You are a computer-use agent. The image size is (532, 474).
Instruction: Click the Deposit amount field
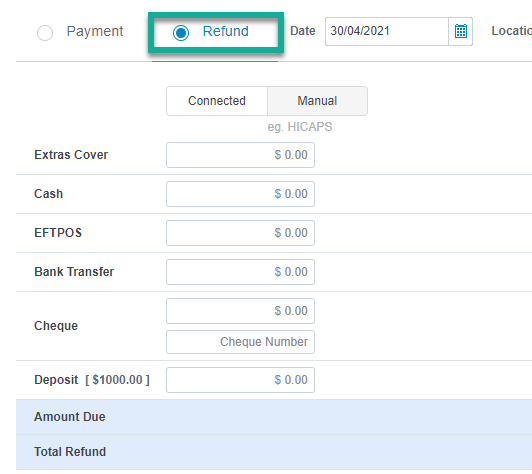point(240,380)
